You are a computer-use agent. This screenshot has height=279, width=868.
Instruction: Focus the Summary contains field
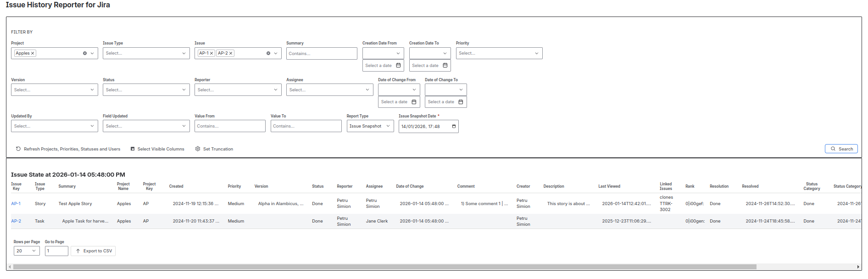pyautogui.click(x=322, y=54)
